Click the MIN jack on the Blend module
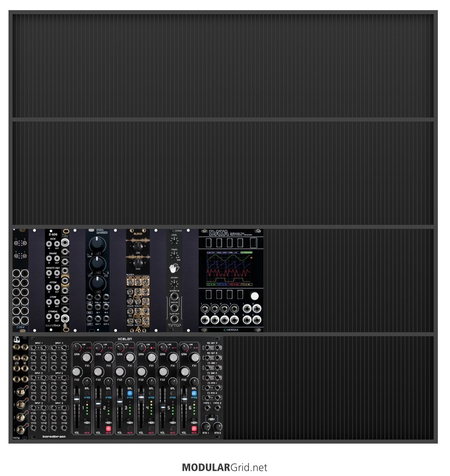 (x=130, y=282)
